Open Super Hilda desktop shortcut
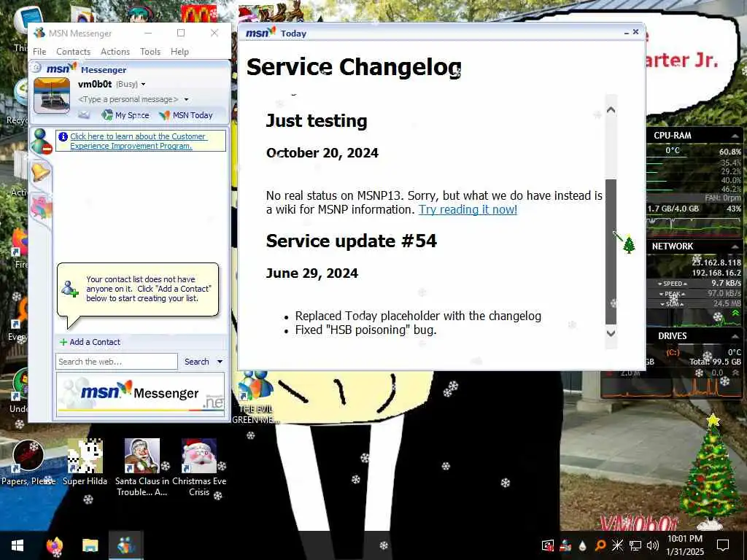 pos(85,463)
